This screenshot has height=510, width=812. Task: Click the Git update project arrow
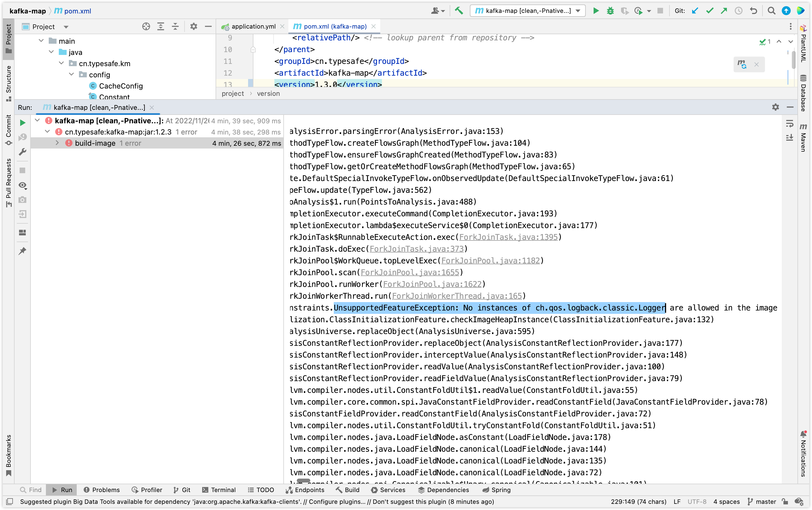pyautogui.click(x=695, y=11)
